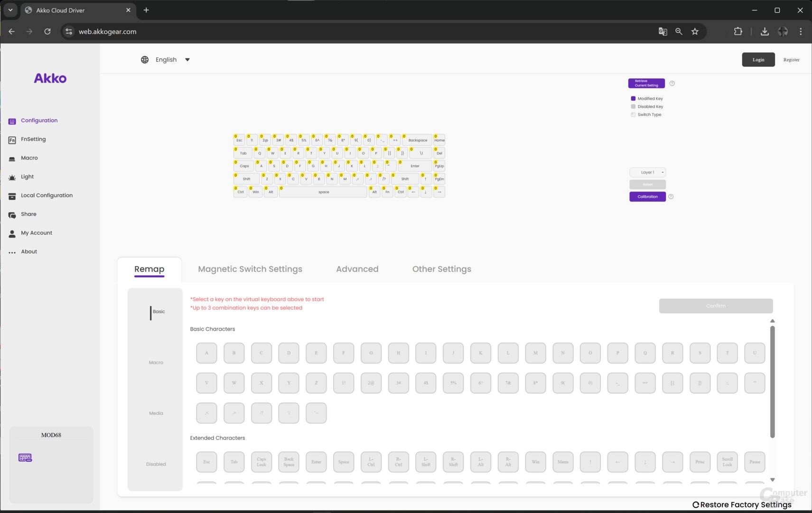Click the My Account person icon
Image resolution: width=812 pixels, height=513 pixels.
pyautogui.click(x=12, y=233)
